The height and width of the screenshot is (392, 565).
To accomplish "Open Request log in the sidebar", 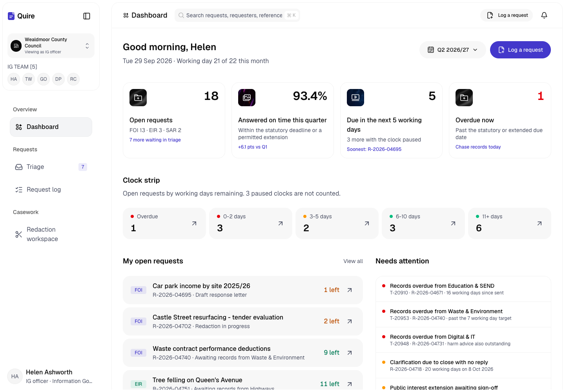I will (51, 190).
